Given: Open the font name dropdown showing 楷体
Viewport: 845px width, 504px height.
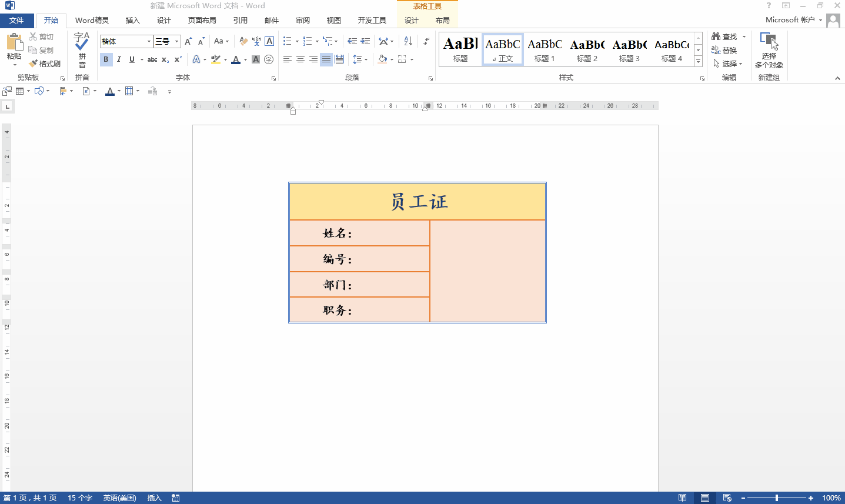Looking at the screenshot, I should tap(149, 41).
